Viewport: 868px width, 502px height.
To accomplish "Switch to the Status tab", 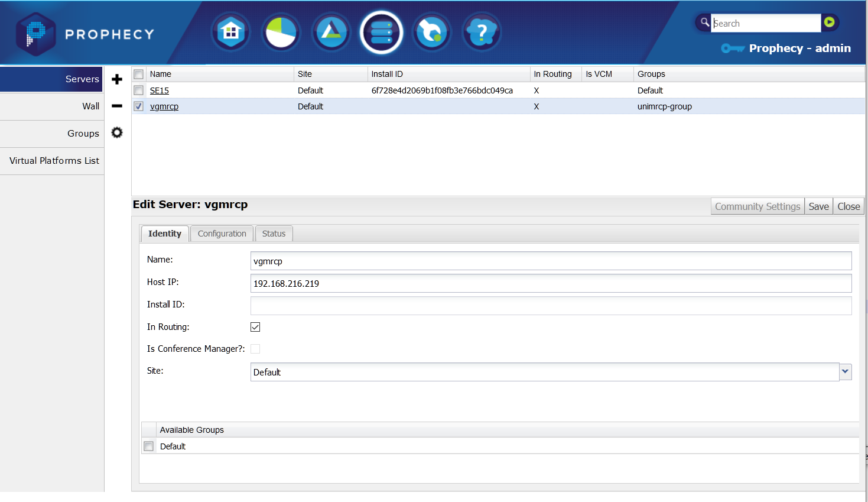I will click(x=274, y=234).
